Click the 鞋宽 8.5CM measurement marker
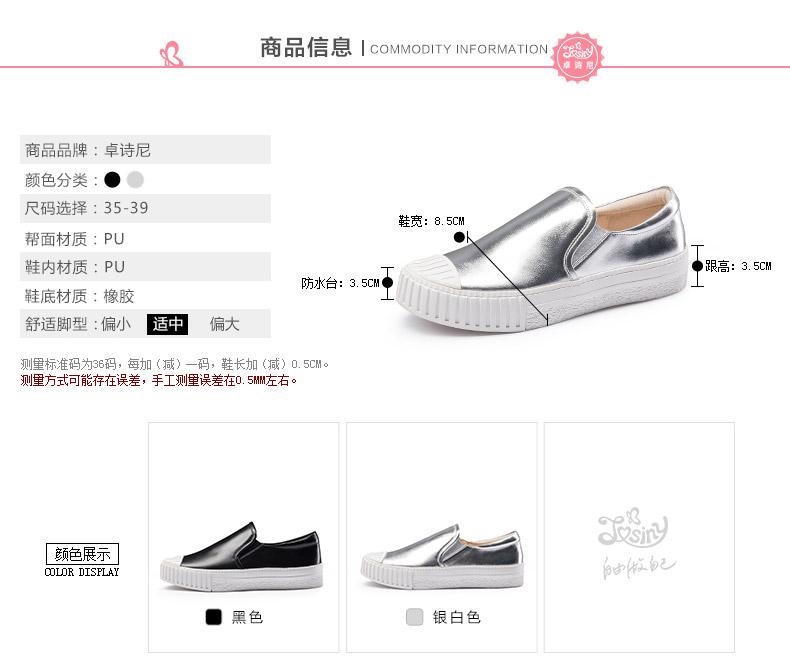790x666 pixels. [x=459, y=237]
